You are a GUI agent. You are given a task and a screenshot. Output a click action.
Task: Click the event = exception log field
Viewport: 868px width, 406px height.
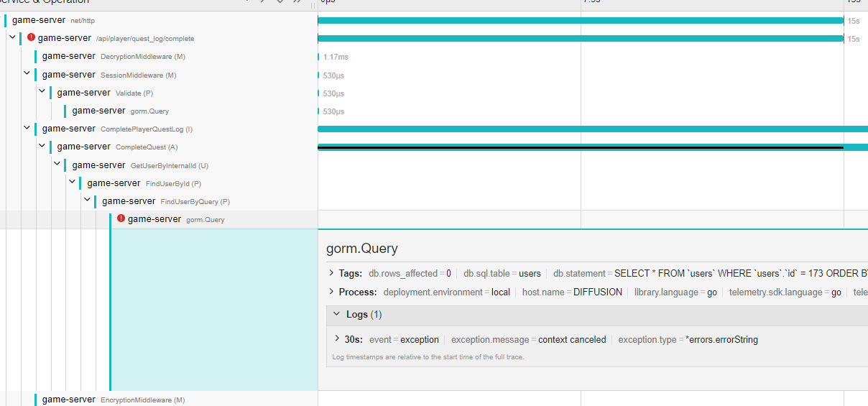[x=404, y=339]
